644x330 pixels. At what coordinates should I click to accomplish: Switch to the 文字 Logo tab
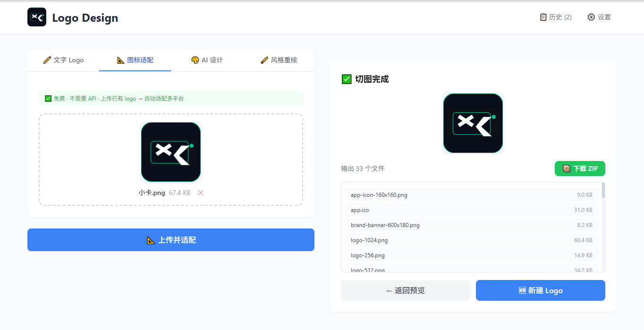(63, 60)
